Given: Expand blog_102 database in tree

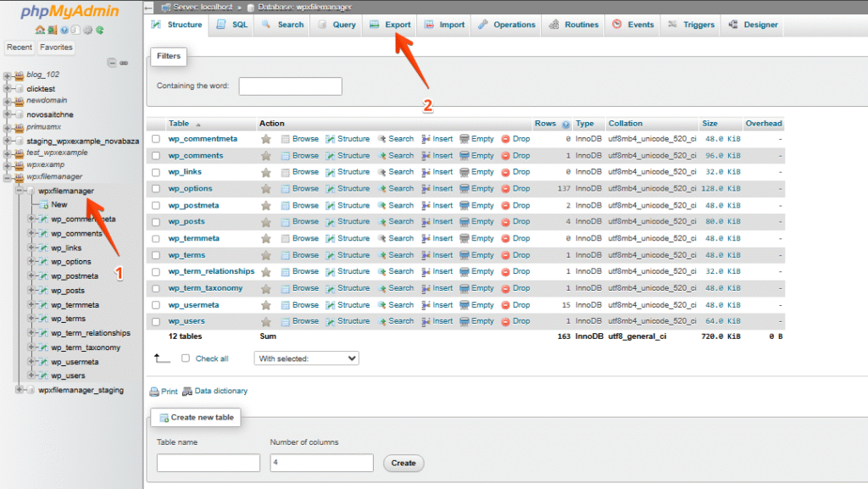Looking at the screenshot, I should tap(7, 75).
